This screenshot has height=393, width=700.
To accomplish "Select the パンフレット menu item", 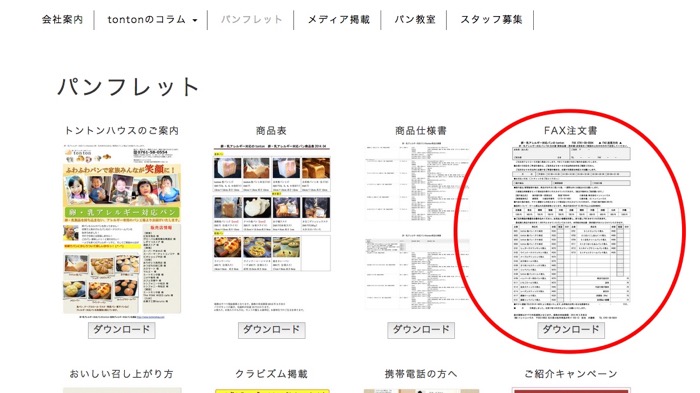I will (x=251, y=20).
